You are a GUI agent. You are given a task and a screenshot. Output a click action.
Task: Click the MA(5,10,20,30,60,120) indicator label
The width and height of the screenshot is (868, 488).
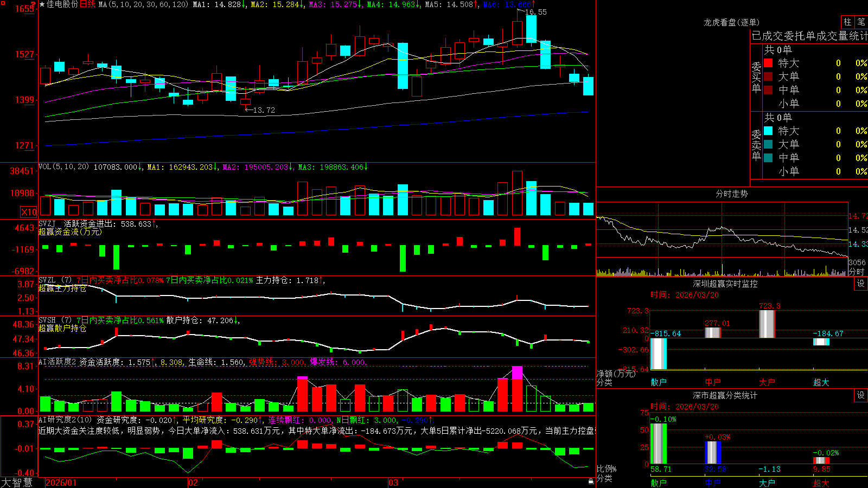(143, 4)
